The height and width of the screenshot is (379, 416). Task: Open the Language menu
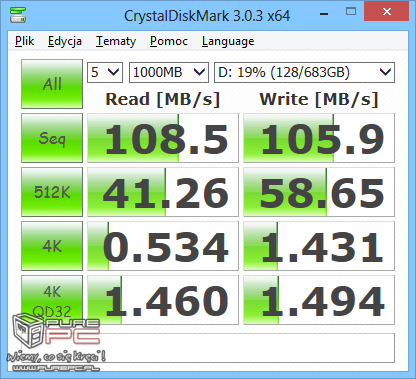tap(228, 41)
